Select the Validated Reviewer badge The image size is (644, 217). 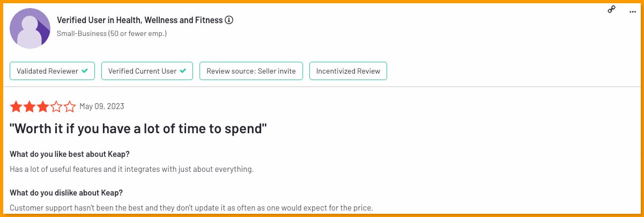click(x=53, y=71)
